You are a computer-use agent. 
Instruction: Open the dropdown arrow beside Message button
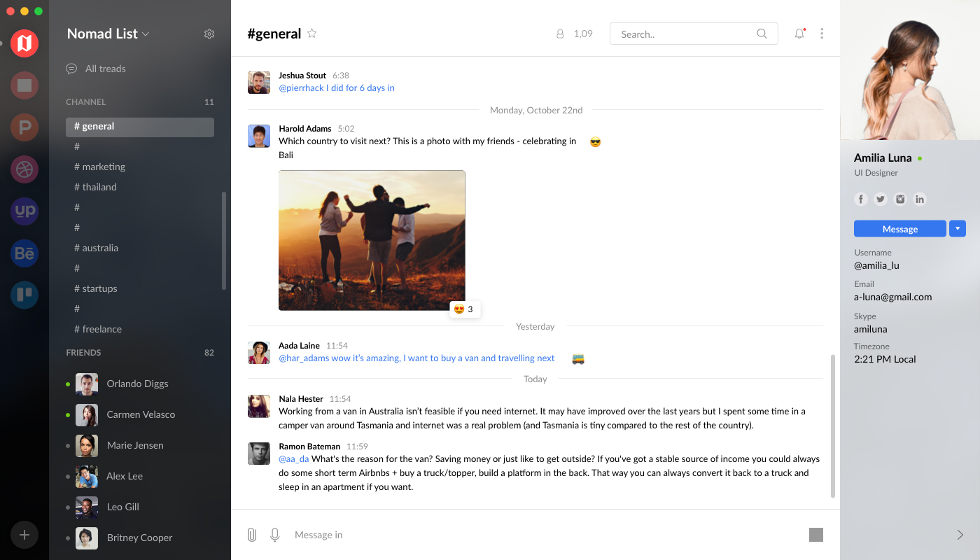click(x=958, y=229)
